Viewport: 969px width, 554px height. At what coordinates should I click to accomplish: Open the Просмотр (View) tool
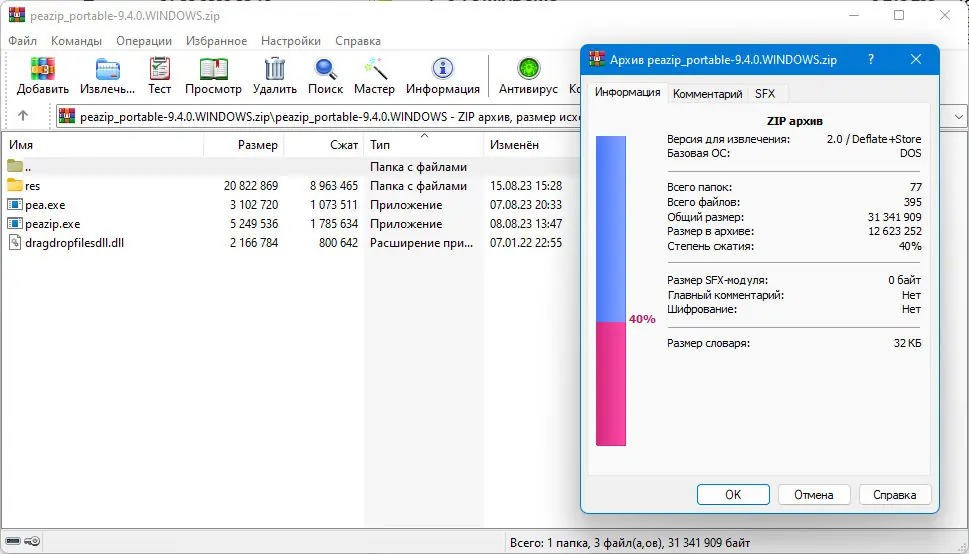[213, 69]
